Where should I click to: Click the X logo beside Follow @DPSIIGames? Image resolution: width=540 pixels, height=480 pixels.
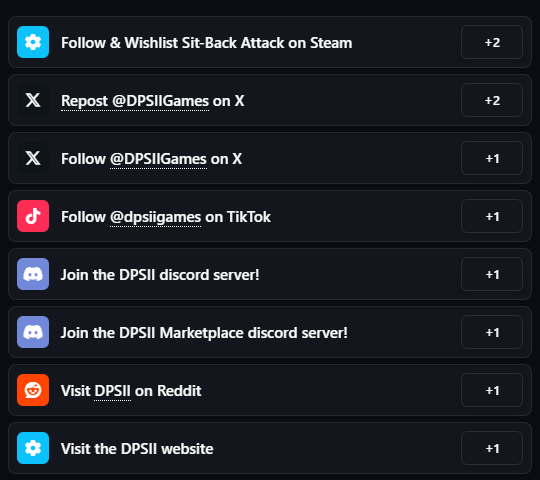[x=33, y=158]
